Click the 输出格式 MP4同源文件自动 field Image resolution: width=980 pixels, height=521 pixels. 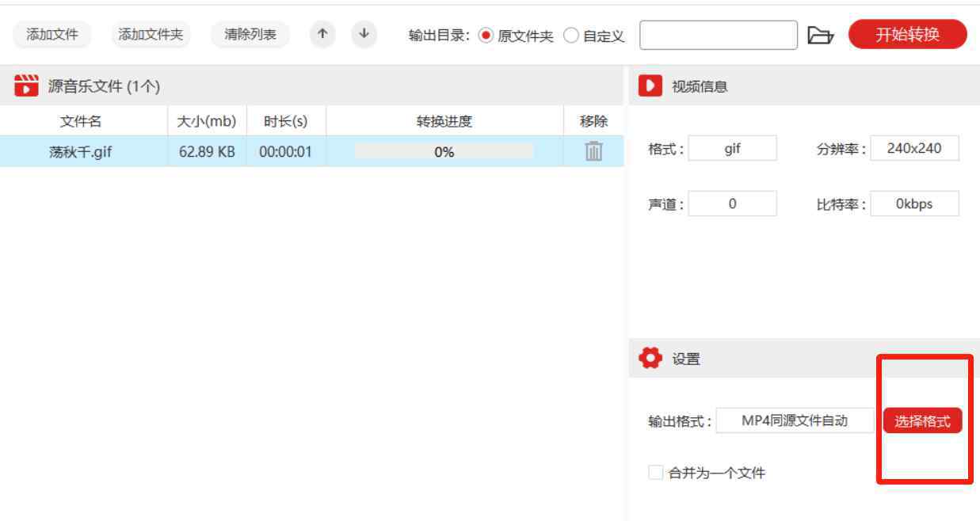[795, 421]
